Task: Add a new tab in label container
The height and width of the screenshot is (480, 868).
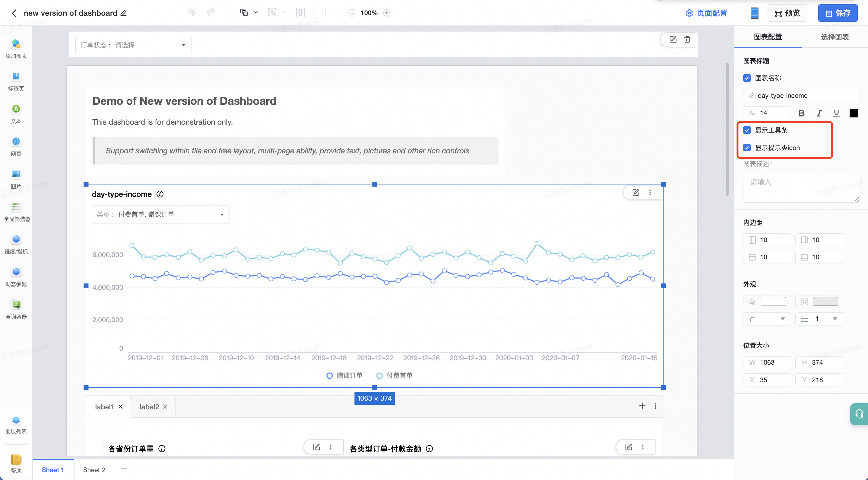Action: 642,406
